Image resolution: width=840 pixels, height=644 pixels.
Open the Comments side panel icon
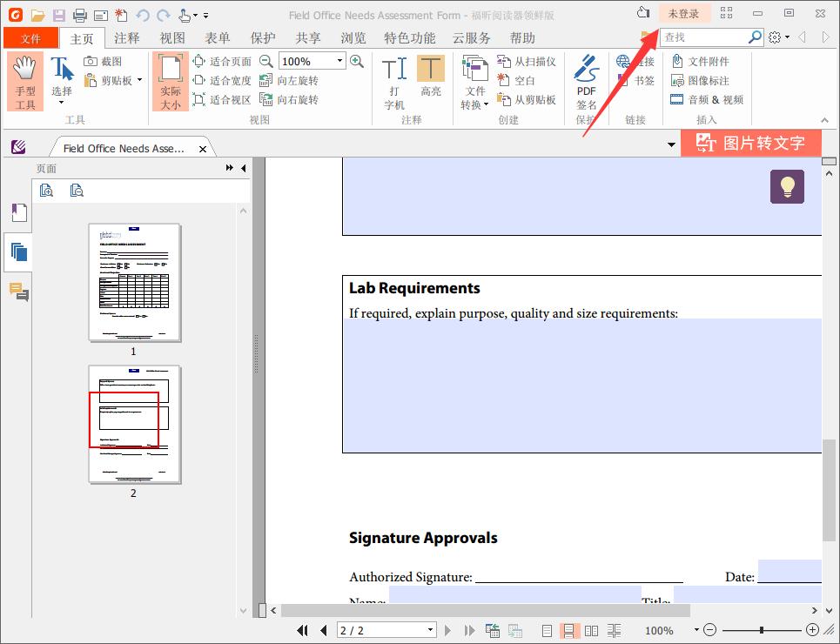tap(18, 292)
